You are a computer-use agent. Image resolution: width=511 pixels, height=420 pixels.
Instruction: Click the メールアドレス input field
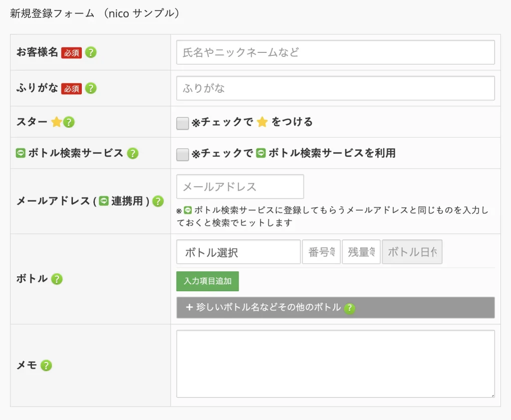tap(240, 187)
